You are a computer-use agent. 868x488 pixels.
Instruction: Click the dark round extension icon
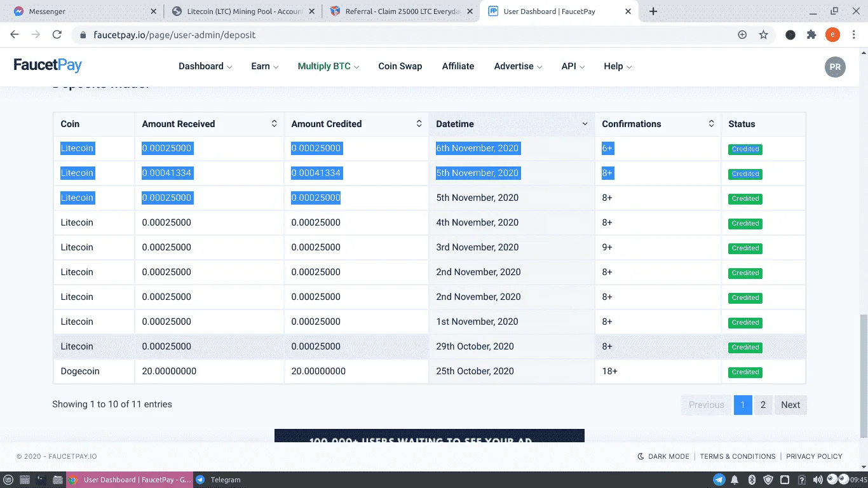pos(790,35)
